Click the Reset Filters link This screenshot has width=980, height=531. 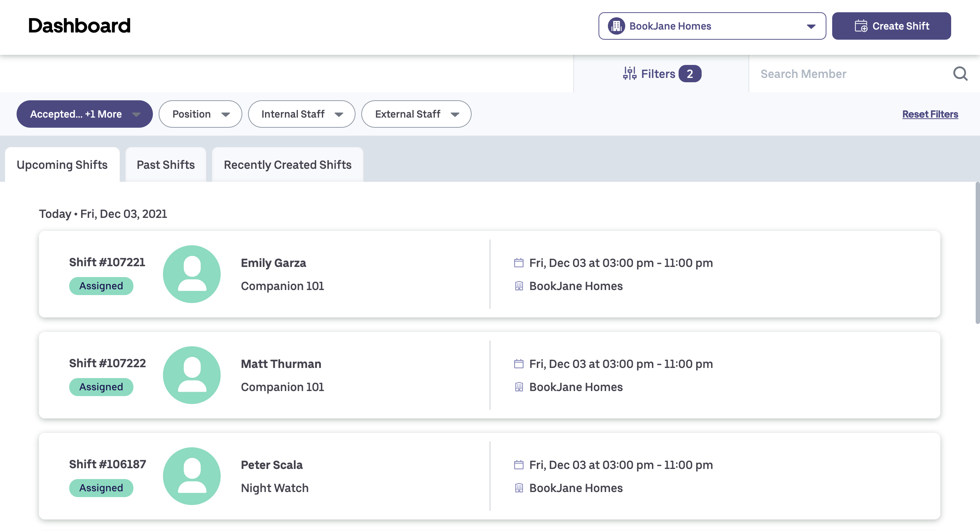click(x=930, y=114)
